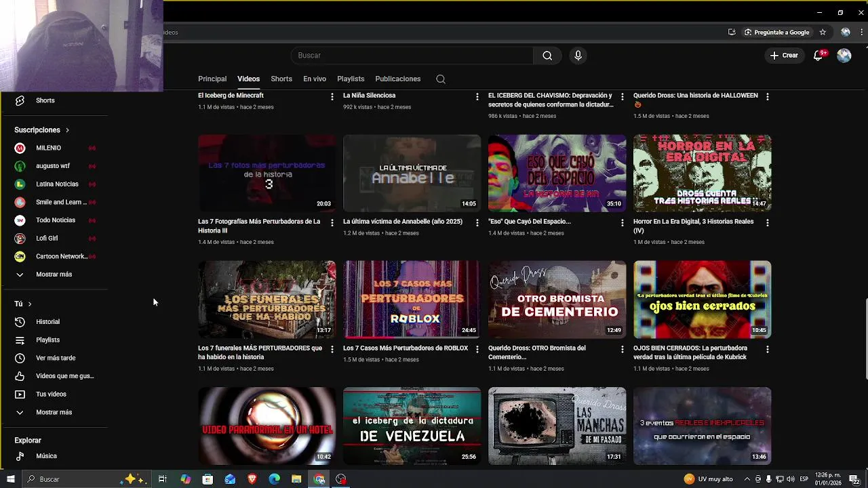Open the YouTube notifications bell
The height and width of the screenshot is (488, 868).
[x=818, y=56]
